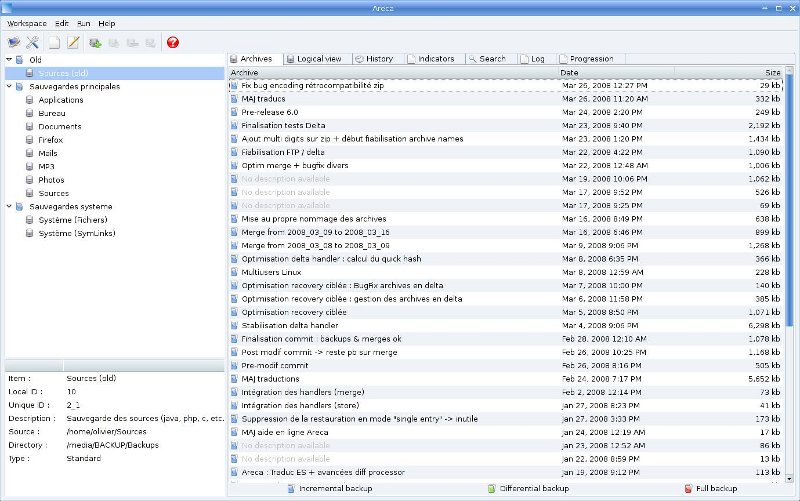Select the Archives tab

pyautogui.click(x=251, y=59)
